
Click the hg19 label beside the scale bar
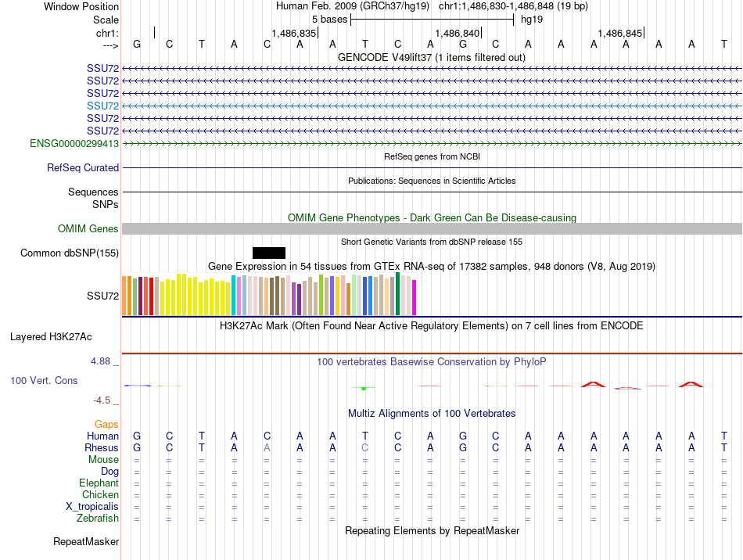532,20
